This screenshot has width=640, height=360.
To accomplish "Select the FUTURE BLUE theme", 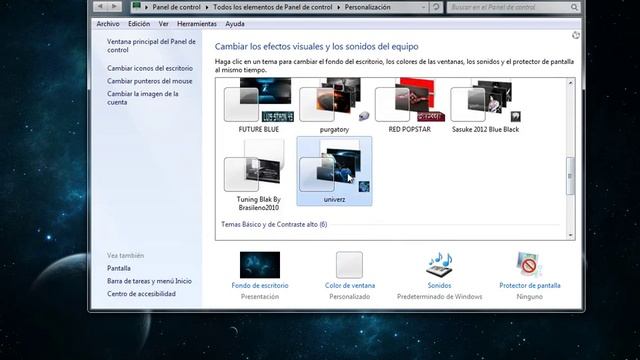I will pos(259,105).
